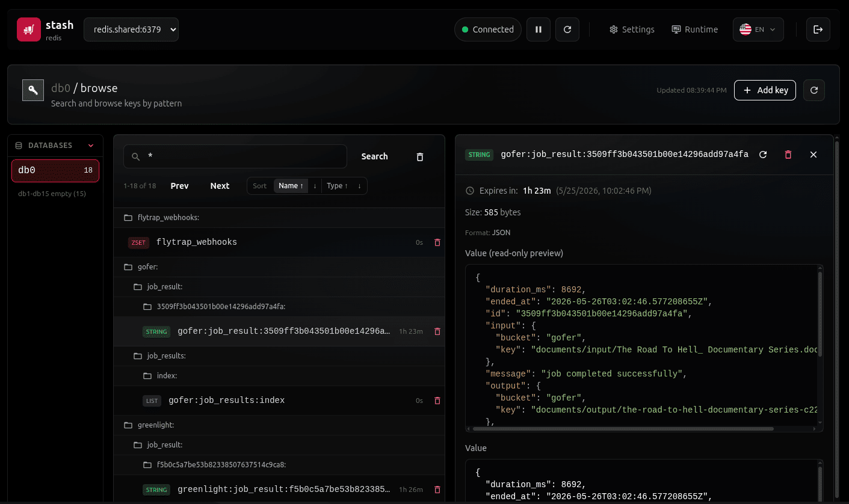Click the Add key button
The height and width of the screenshot is (504, 849).
(765, 90)
